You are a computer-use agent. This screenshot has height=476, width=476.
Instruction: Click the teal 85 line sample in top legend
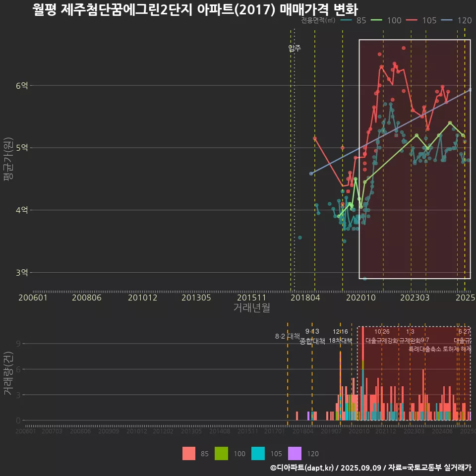pos(346,20)
